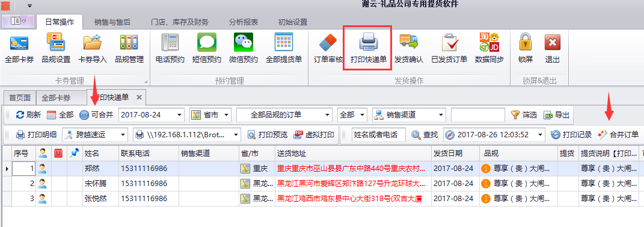Click the red shopping bag column header icon

[x=59, y=154]
